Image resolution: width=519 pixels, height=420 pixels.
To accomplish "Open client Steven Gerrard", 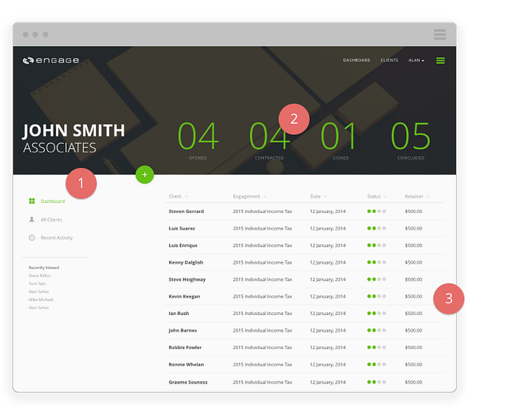I will click(x=186, y=211).
